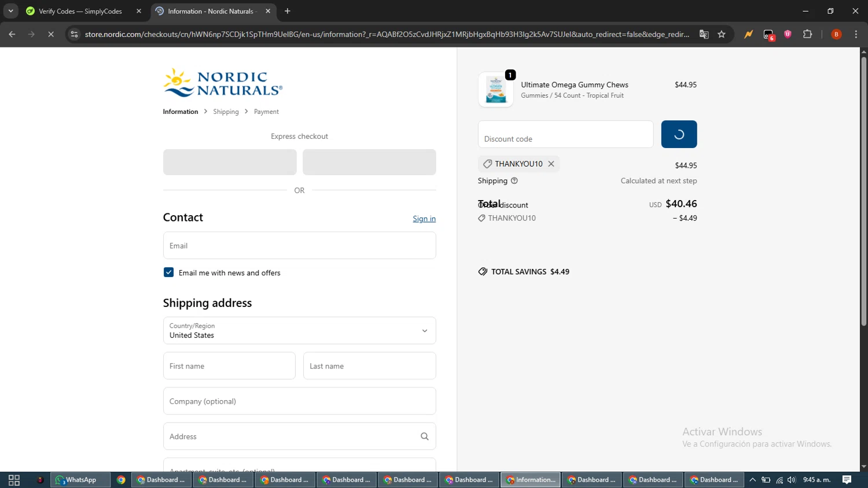Expand the Country/Region dropdown

[x=299, y=331]
